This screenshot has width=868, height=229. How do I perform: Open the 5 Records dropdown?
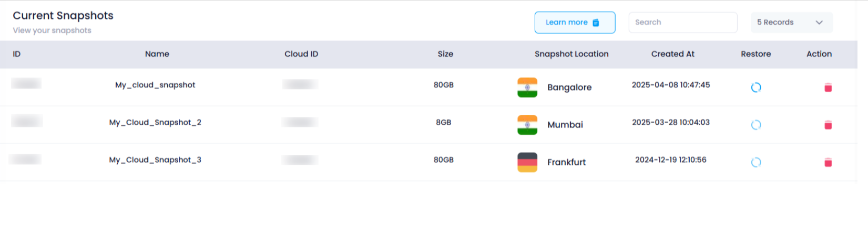(x=792, y=23)
